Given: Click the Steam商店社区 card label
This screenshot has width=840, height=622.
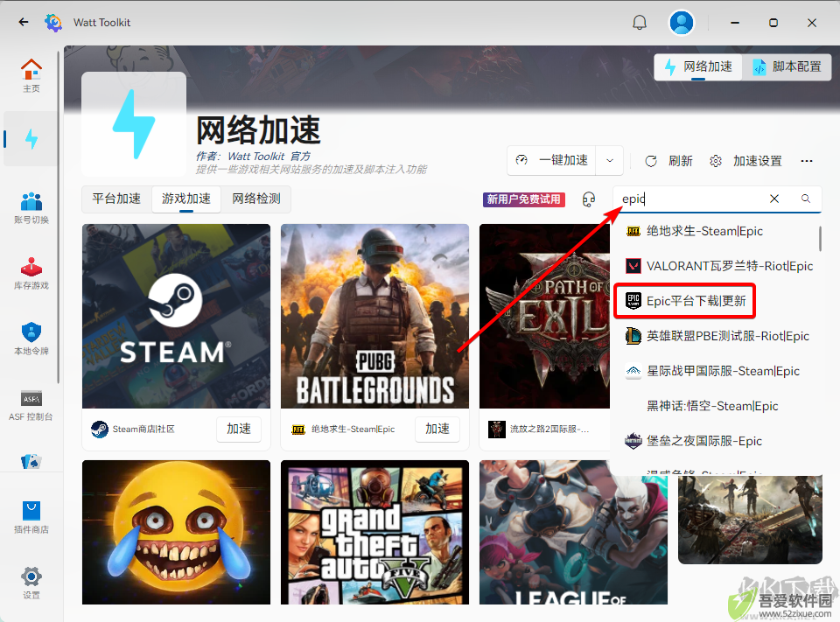Looking at the screenshot, I should click(143, 430).
